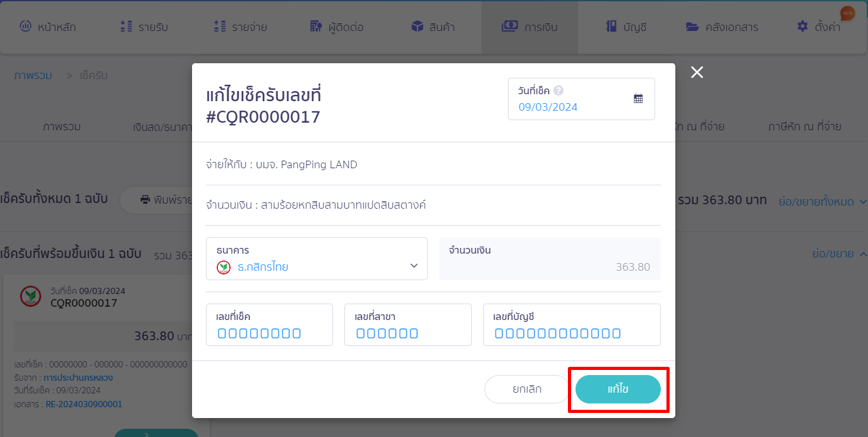Click the cheque card title CQR0000017
This screenshot has height=437, width=868.
(83, 303)
